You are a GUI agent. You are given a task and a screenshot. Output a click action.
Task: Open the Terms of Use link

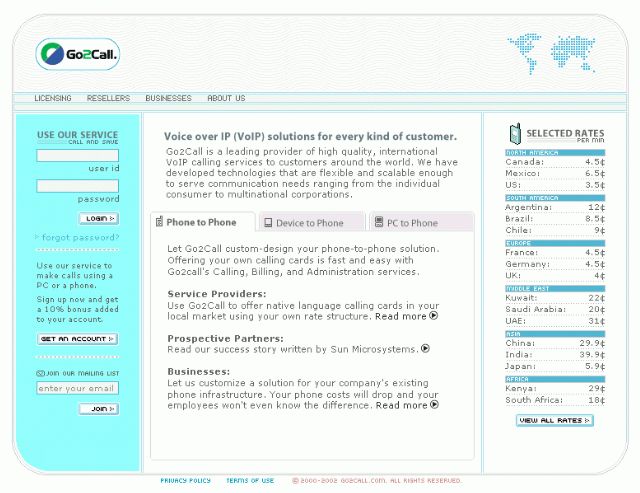pos(250,481)
